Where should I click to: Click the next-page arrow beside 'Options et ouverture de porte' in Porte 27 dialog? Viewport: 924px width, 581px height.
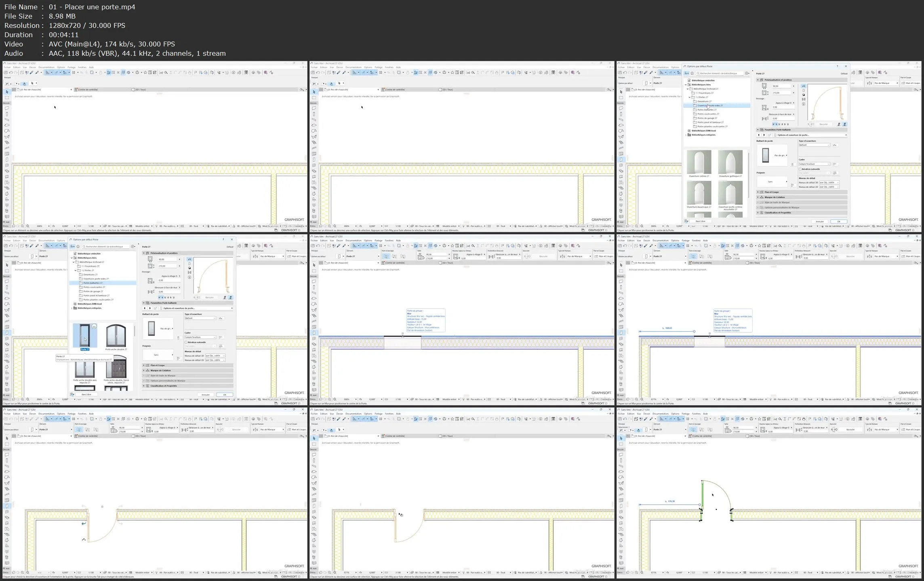click(x=150, y=308)
